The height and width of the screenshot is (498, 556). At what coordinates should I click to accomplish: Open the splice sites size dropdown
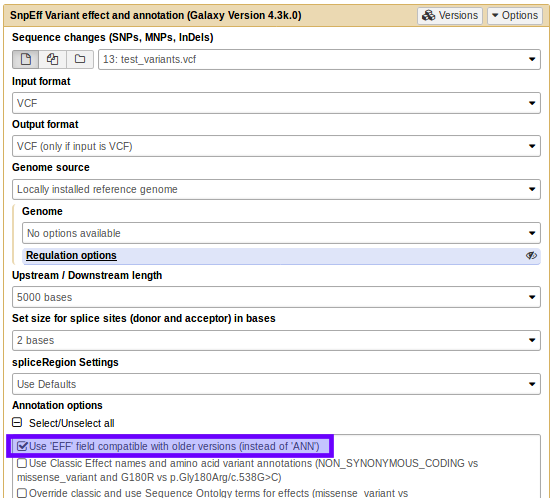click(x=276, y=341)
